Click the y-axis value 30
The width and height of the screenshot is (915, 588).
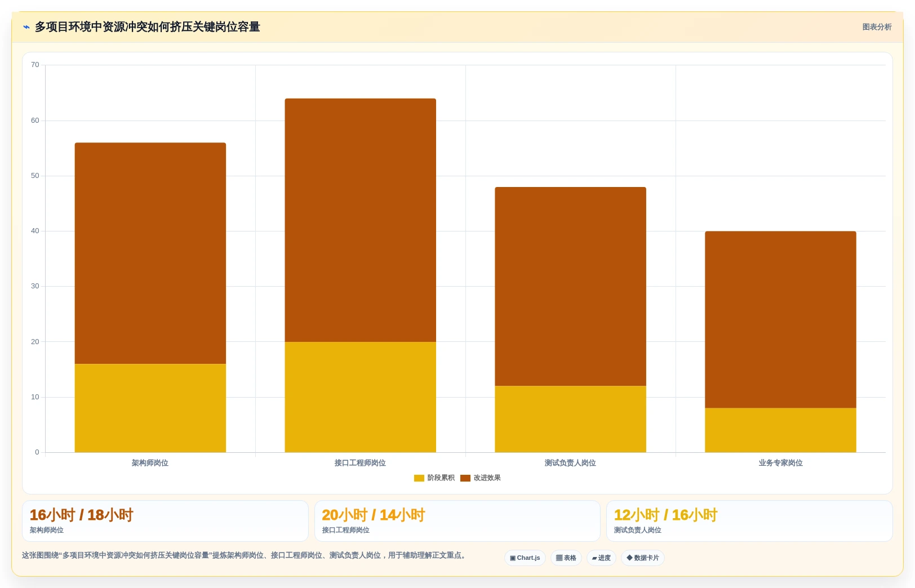pyautogui.click(x=35, y=286)
